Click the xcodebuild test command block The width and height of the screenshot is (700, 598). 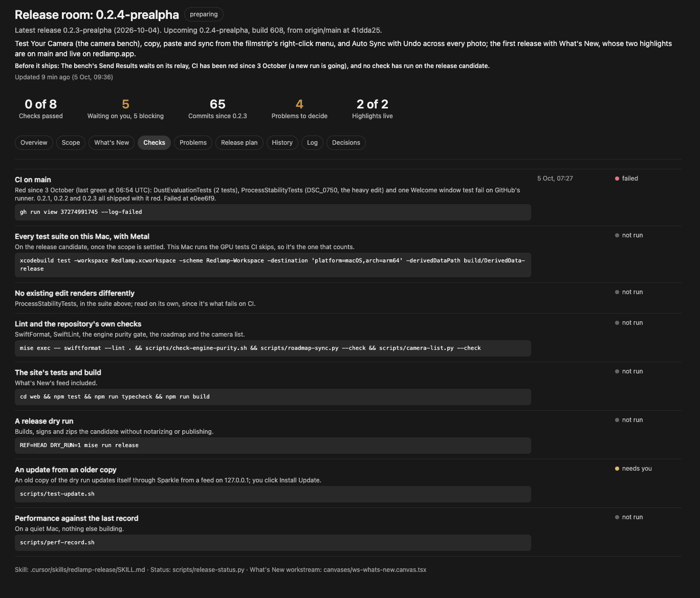(x=273, y=265)
